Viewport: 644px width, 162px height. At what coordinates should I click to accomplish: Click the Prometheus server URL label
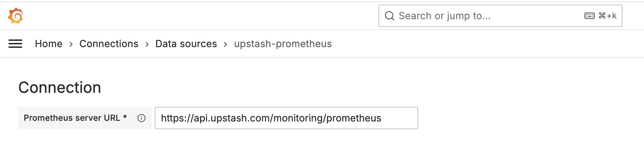[72, 118]
